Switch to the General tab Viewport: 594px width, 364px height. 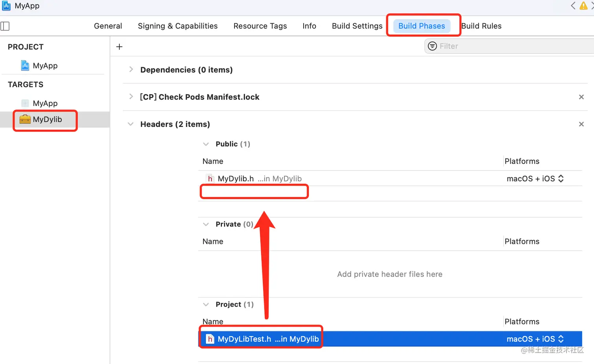pos(108,26)
